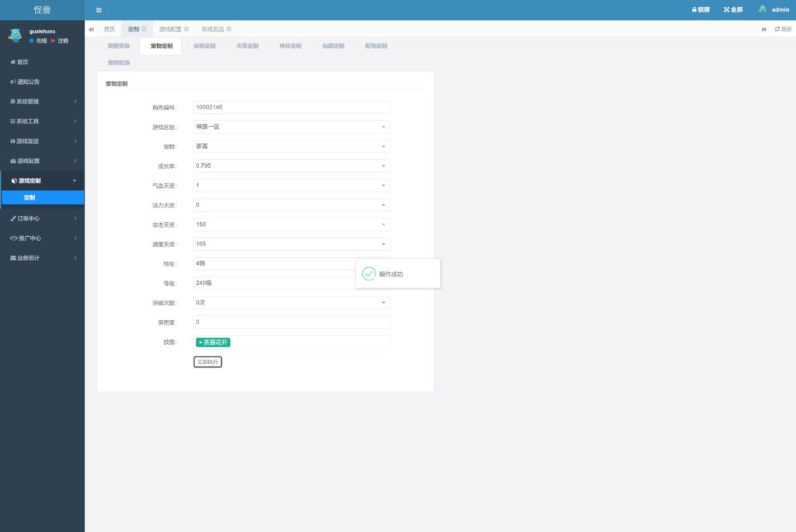Click the admin user avatar

pos(763,10)
